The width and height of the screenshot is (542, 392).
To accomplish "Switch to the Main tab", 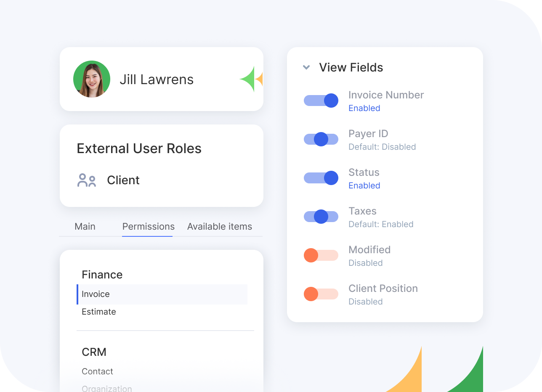I will [x=85, y=226].
